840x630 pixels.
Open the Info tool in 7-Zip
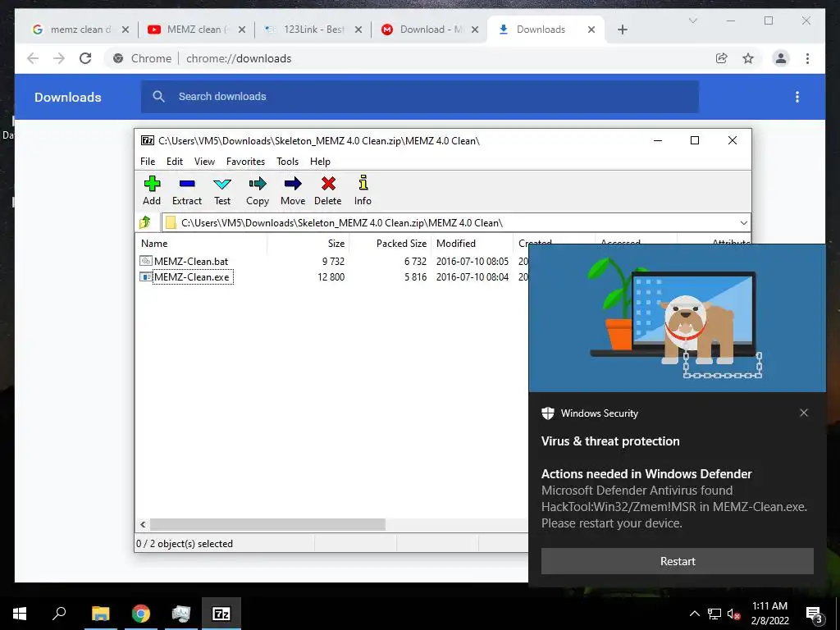[x=363, y=190]
